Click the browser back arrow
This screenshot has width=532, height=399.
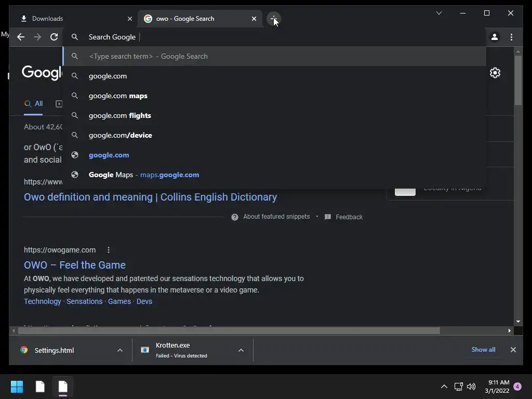coord(21,37)
